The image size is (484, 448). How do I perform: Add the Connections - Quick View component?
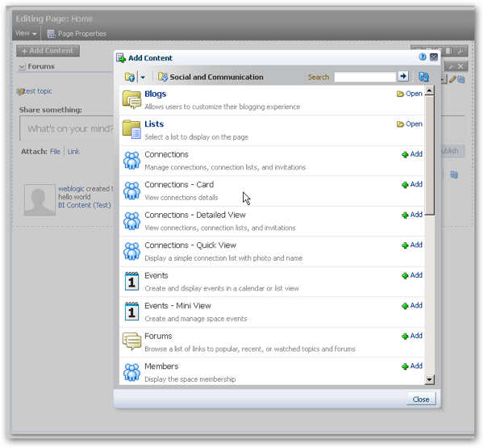pos(411,245)
